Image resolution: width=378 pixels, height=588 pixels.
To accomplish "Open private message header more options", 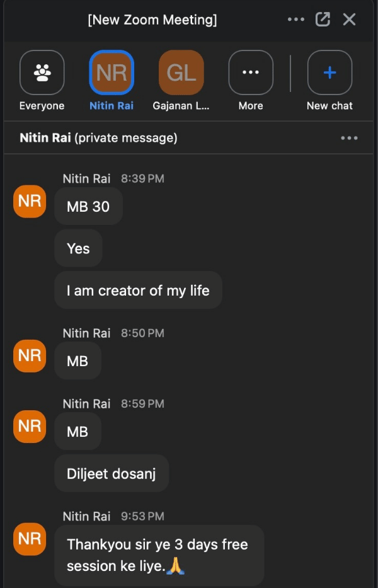I will tap(348, 138).
